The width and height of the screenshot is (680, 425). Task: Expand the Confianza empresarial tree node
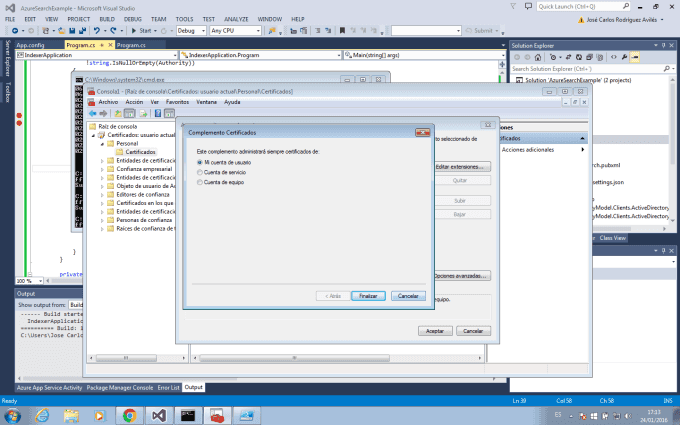pos(102,169)
